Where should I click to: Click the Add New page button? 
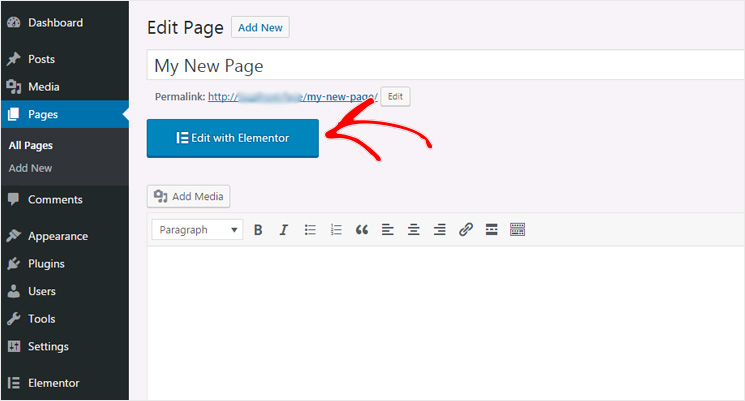tap(260, 28)
